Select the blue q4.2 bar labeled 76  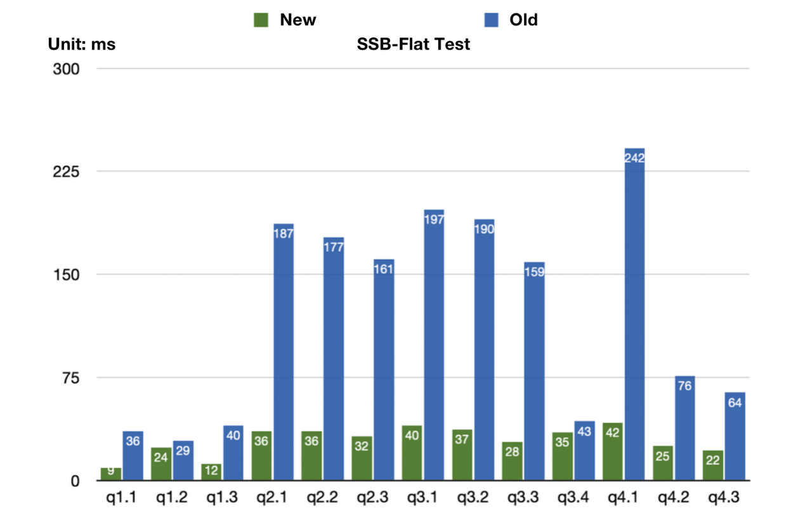pos(684,428)
